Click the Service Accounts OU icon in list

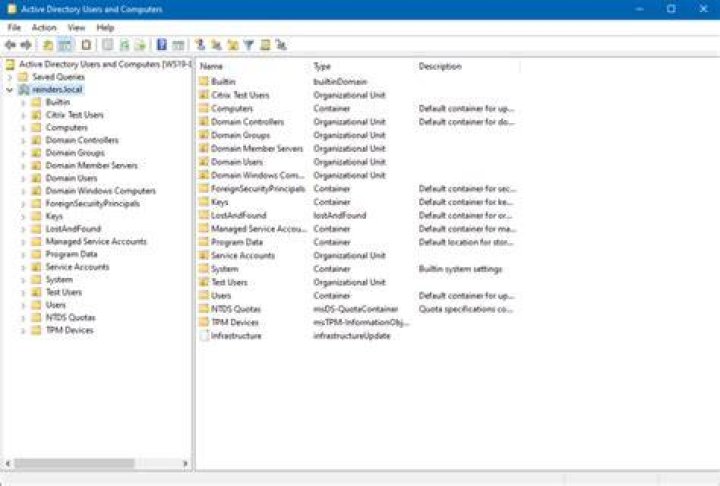[204, 255]
